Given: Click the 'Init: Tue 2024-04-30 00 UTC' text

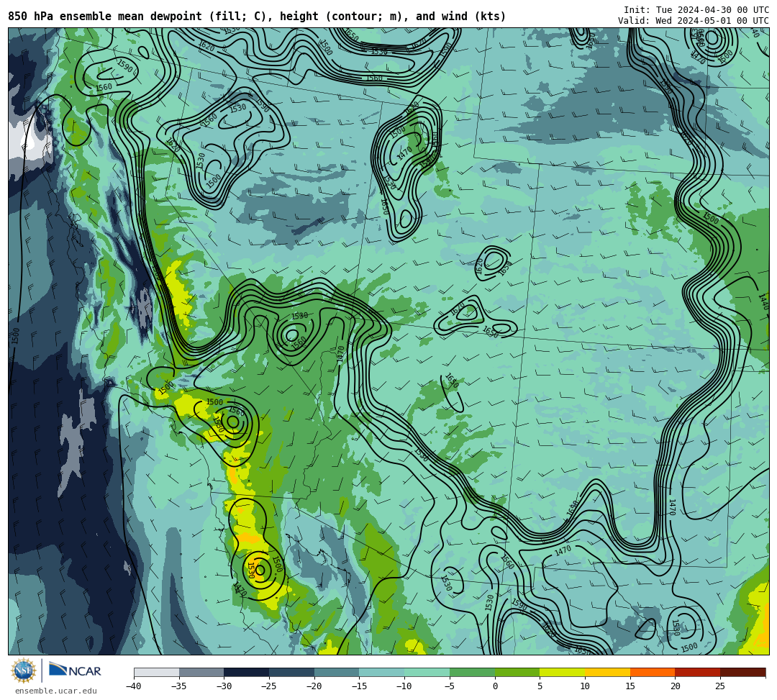Looking at the screenshot, I should pyautogui.click(x=696, y=10).
